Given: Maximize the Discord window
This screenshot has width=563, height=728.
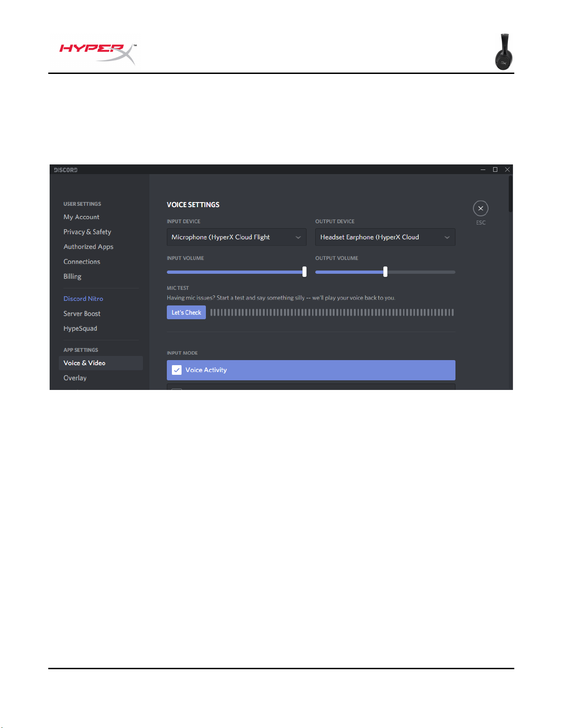Looking at the screenshot, I should pyautogui.click(x=495, y=169).
